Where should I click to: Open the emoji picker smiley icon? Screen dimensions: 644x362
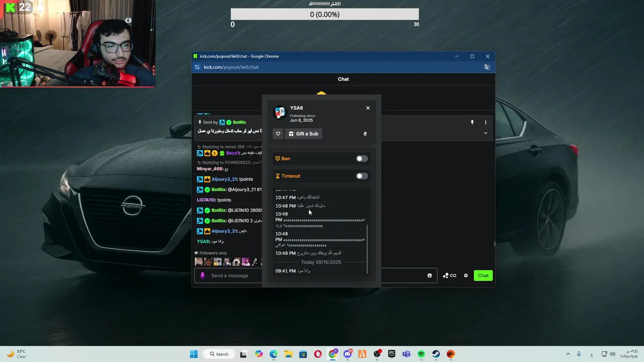click(430, 276)
